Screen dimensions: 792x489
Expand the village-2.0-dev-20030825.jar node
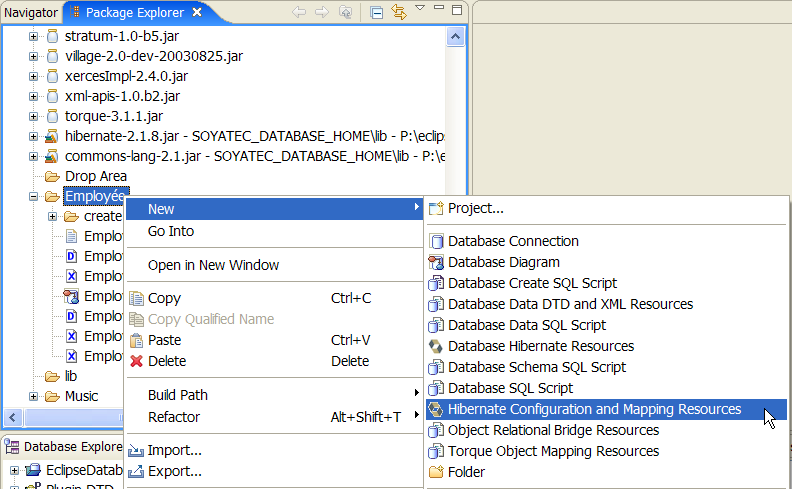point(33,56)
